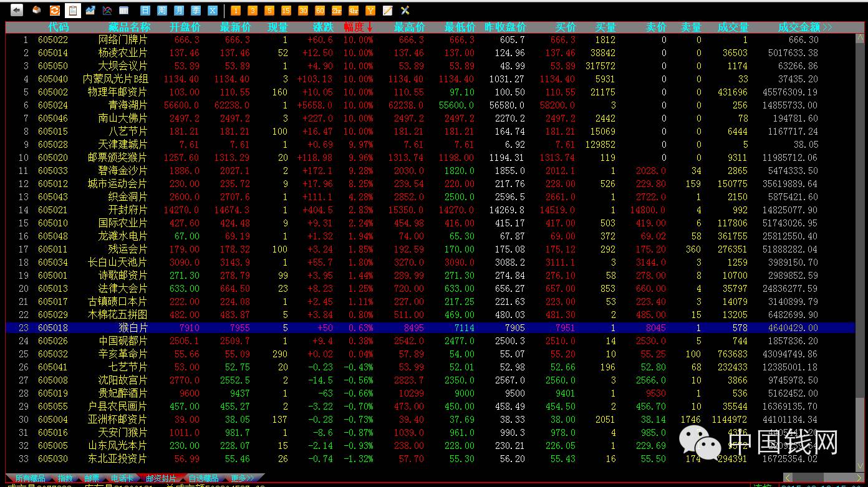Sort by the 藏品名称 column header

129,27
